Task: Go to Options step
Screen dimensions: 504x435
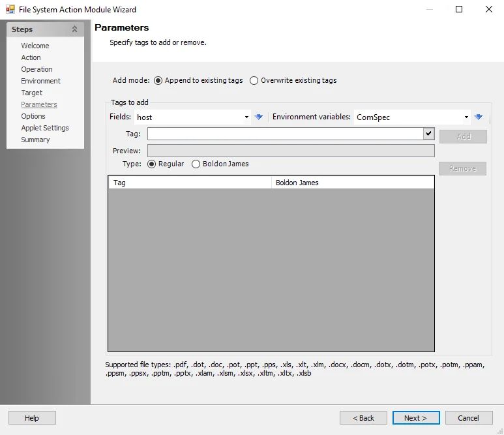Action: tap(33, 116)
